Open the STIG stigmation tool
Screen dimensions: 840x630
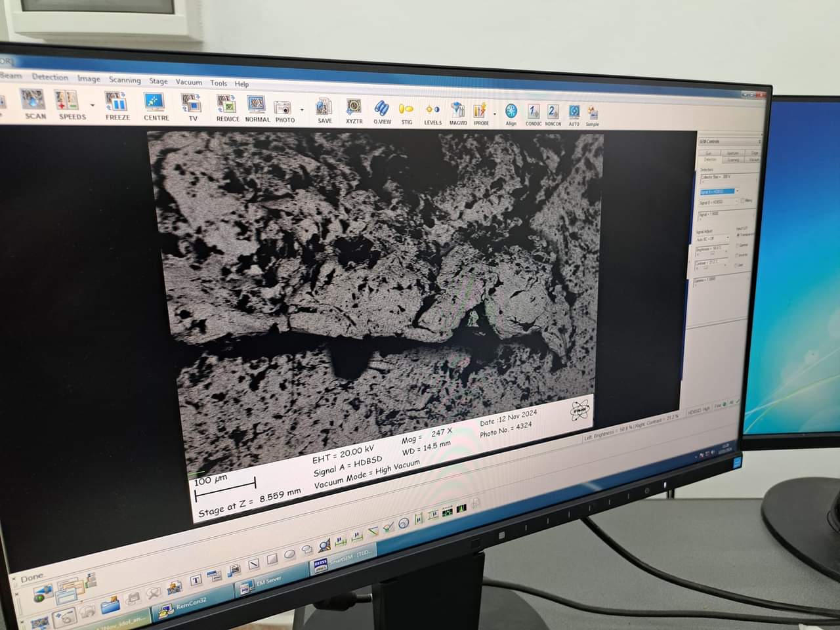(406, 112)
